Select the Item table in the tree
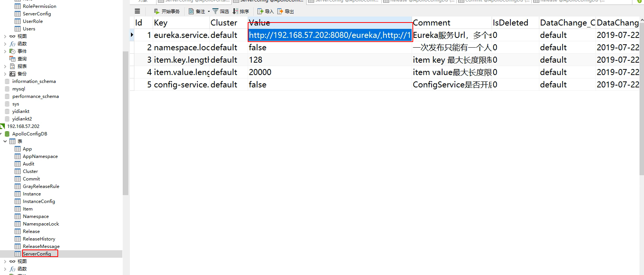 28,209
